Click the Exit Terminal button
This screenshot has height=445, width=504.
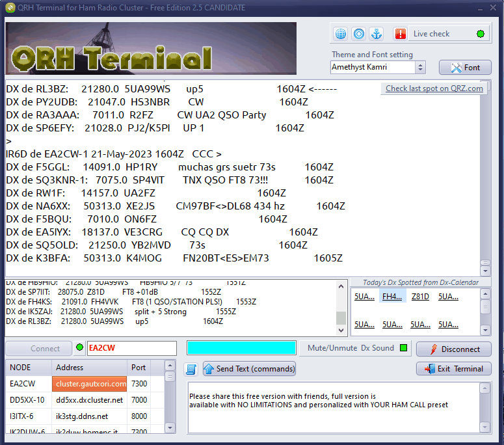click(453, 369)
